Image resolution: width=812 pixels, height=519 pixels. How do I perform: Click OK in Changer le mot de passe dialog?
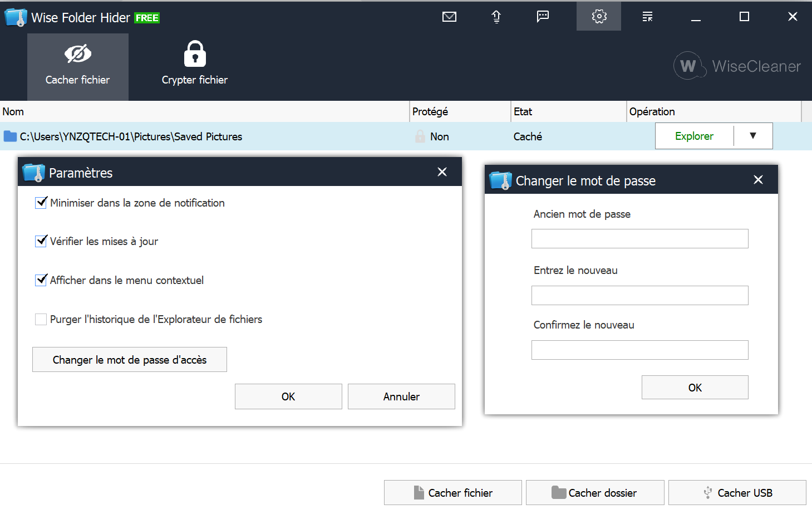tap(695, 388)
